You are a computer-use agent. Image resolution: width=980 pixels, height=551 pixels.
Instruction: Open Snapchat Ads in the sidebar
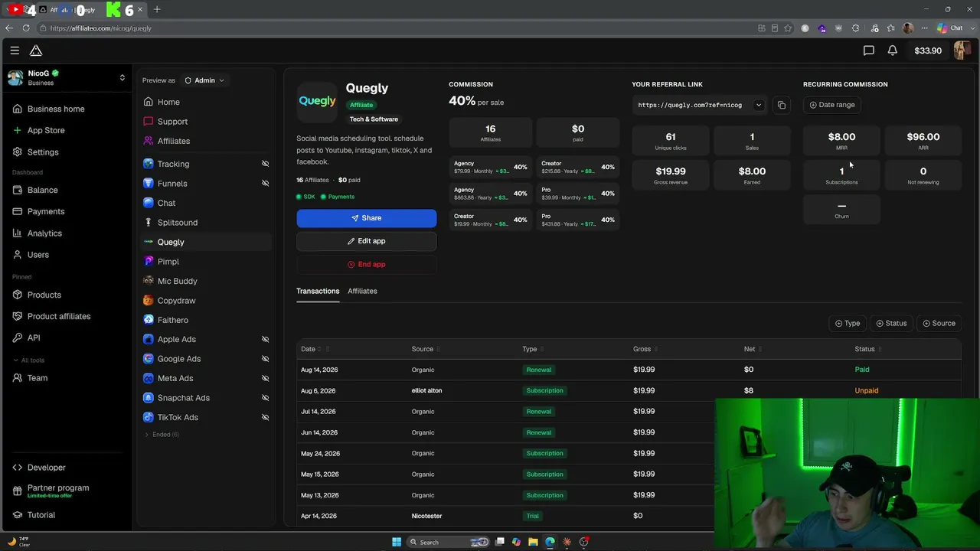tap(183, 398)
